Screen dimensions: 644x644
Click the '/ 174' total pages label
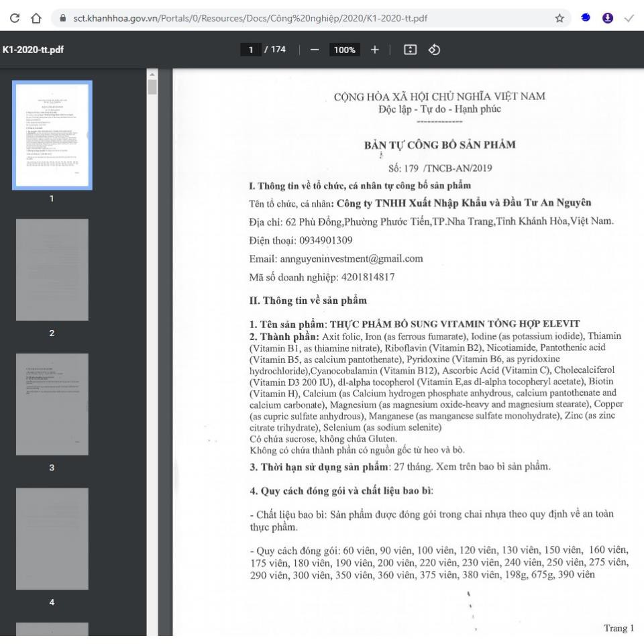pyautogui.click(x=275, y=49)
